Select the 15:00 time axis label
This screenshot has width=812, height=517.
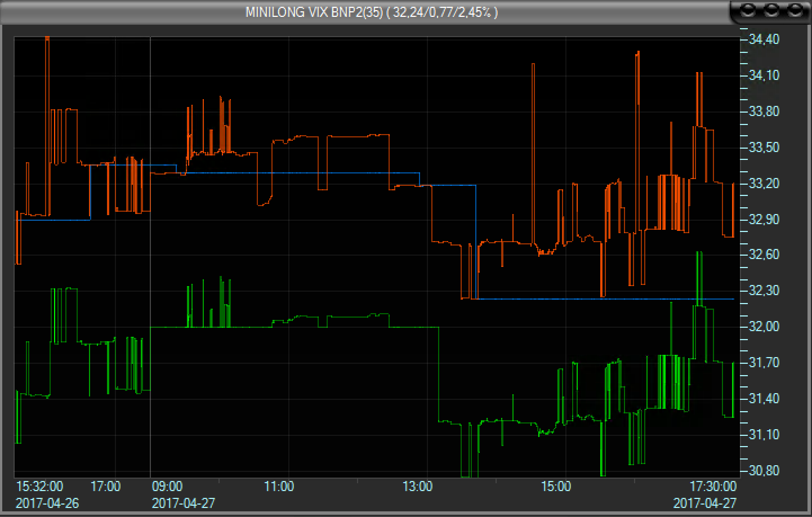tap(556, 486)
